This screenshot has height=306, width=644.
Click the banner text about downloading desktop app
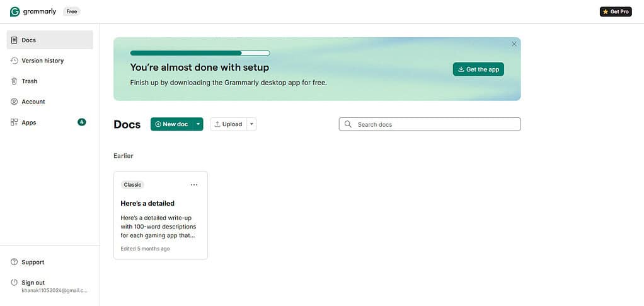coord(228,82)
